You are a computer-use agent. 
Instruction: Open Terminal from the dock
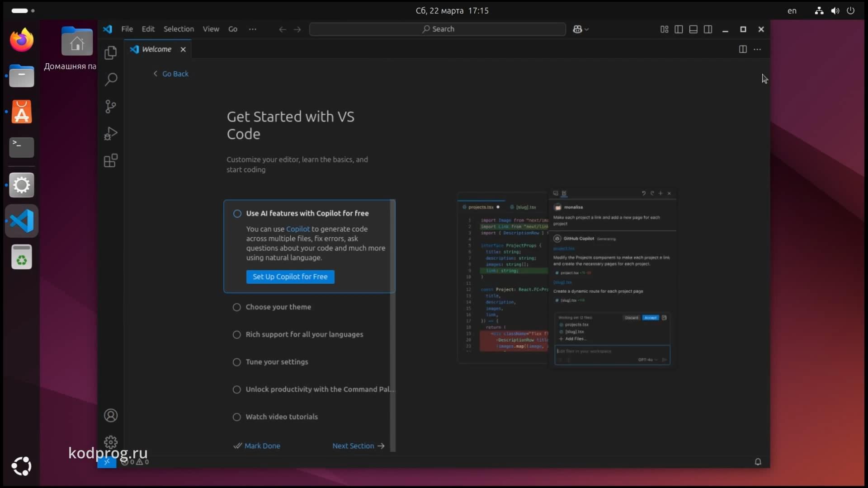[x=22, y=147]
